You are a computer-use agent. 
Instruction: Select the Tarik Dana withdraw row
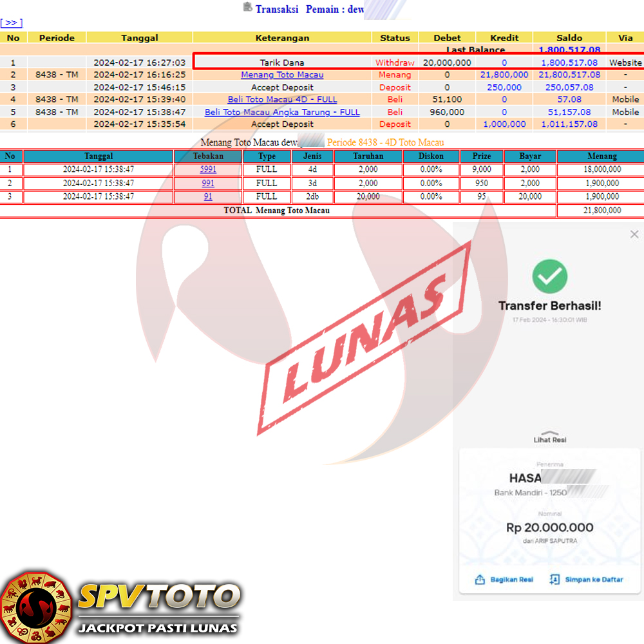[282, 62]
